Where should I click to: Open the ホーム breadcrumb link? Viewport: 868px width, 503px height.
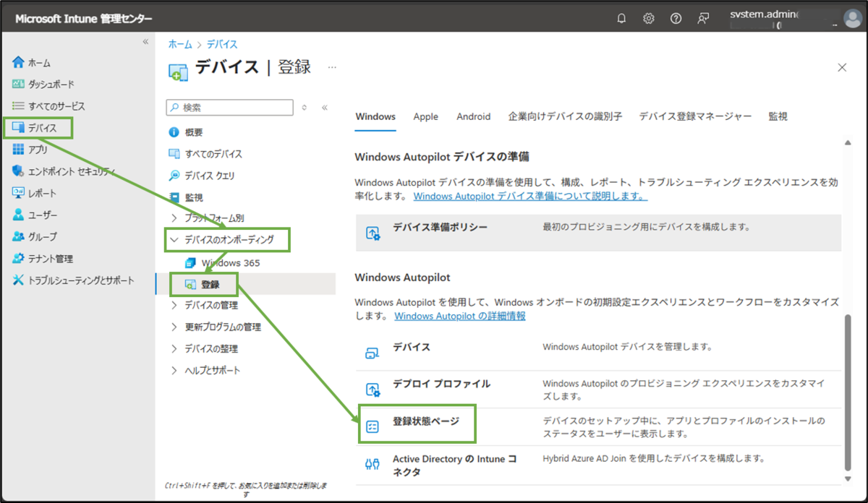[x=180, y=45]
